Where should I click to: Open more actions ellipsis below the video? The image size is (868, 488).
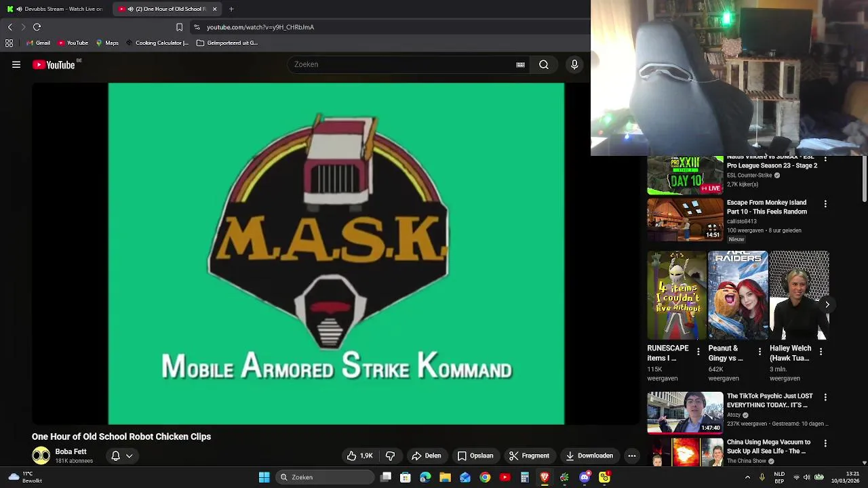click(632, 455)
